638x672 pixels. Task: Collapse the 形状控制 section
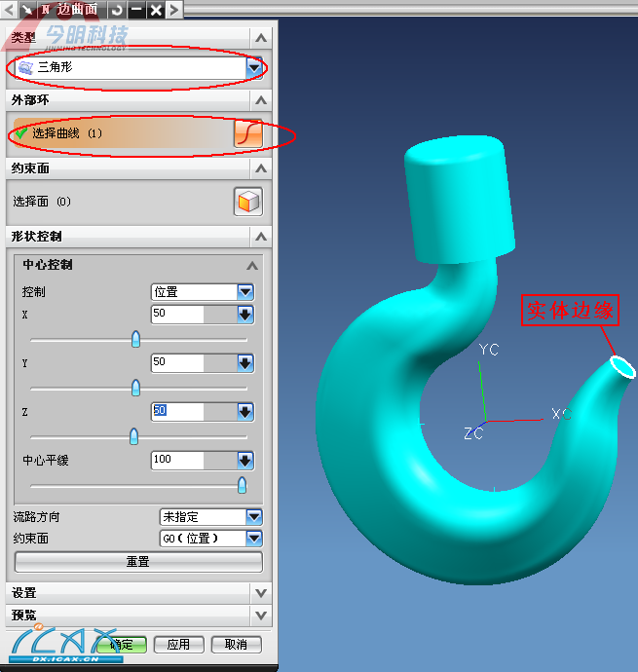[261, 237]
